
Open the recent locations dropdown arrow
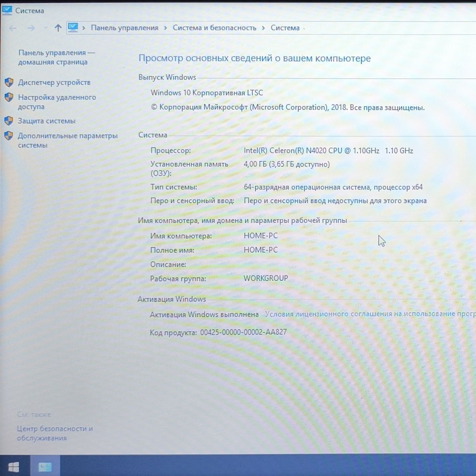(x=46, y=28)
